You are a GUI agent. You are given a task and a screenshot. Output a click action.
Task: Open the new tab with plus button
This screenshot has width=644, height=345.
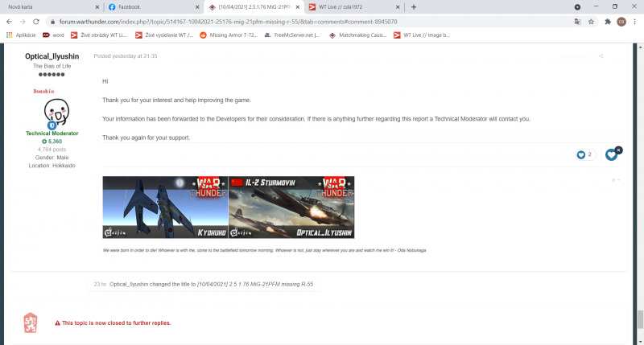coord(414,6)
